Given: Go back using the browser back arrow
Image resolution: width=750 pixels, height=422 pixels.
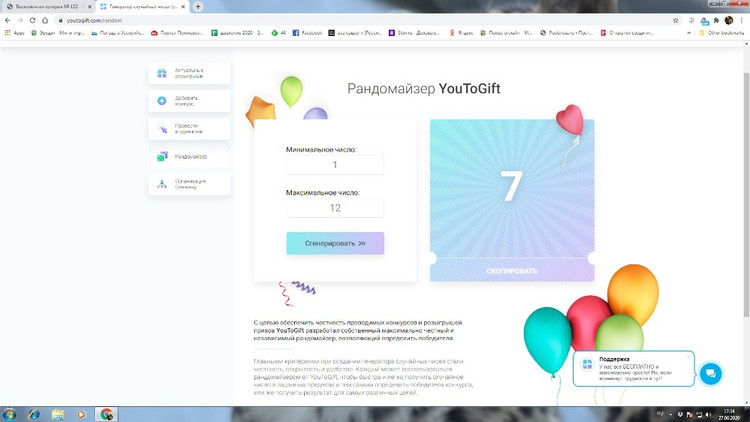Looking at the screenshot, I should pyautogui.click(x=8, y=20).
